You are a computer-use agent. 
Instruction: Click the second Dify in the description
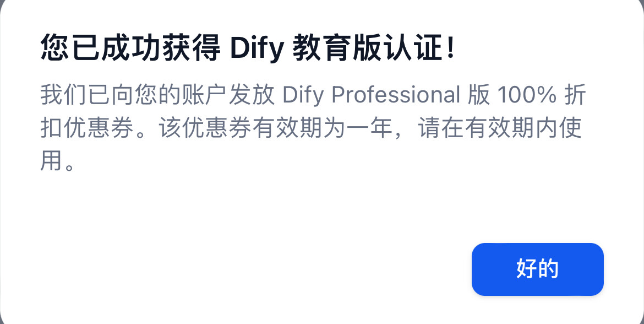[303, 95]
